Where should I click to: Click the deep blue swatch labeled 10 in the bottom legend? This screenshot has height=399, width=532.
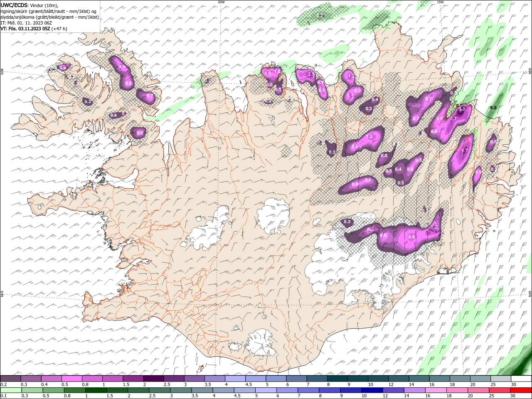point(372,390)
